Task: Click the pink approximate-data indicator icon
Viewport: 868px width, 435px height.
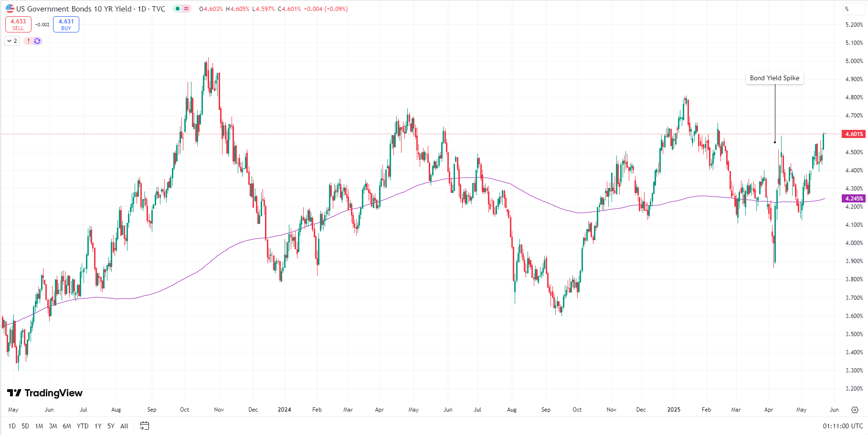Action: point(186,9)
